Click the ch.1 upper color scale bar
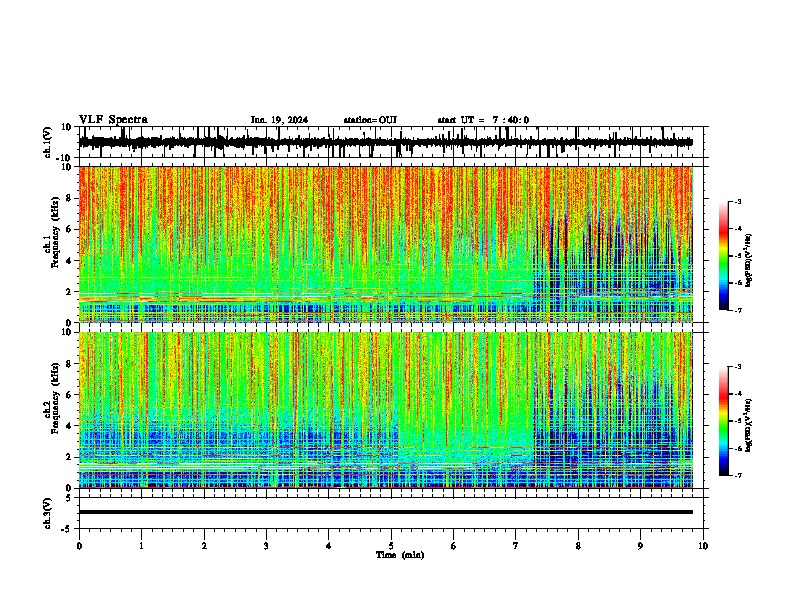 (723, 256)
